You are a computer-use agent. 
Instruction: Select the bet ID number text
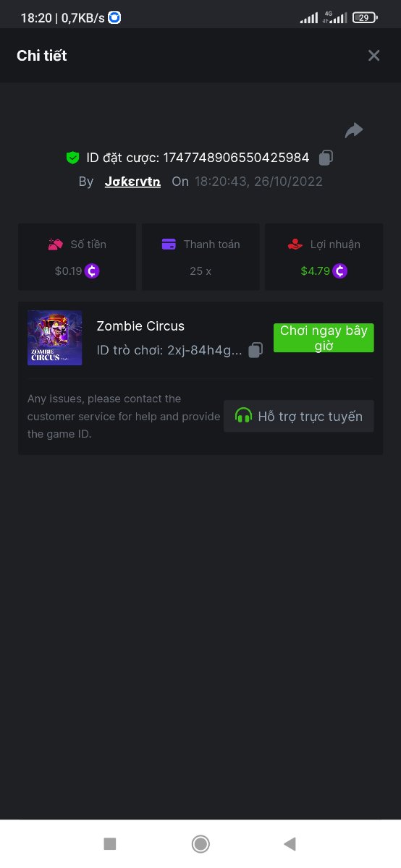click(x=236, y=157)
